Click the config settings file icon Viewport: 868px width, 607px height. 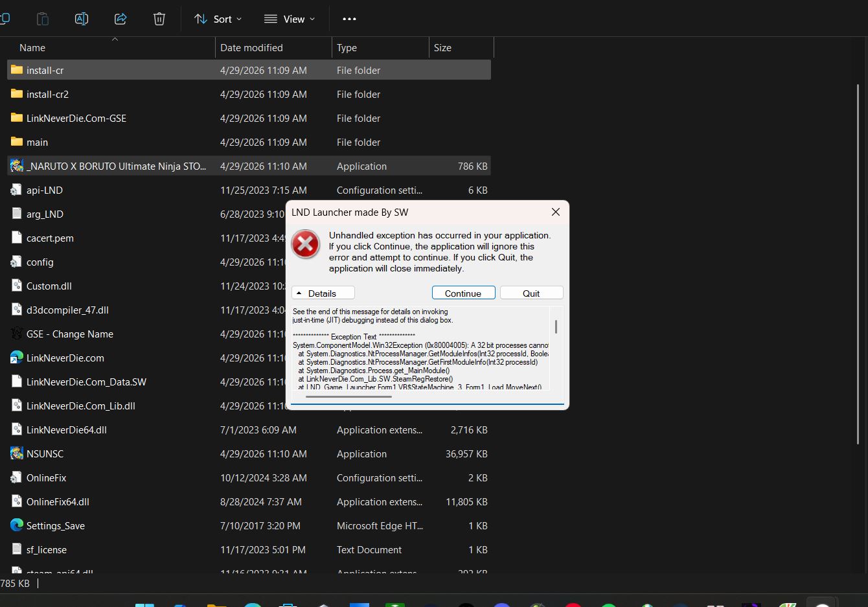point(17,262)
